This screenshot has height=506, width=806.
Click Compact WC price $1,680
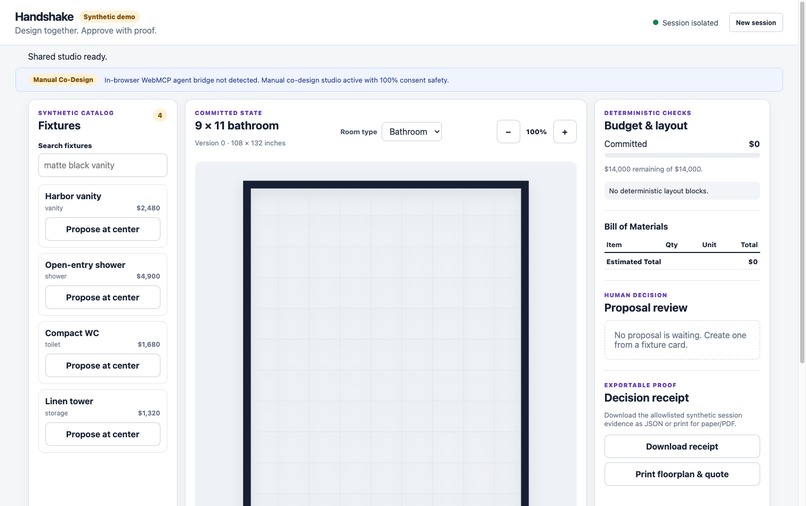149,345
